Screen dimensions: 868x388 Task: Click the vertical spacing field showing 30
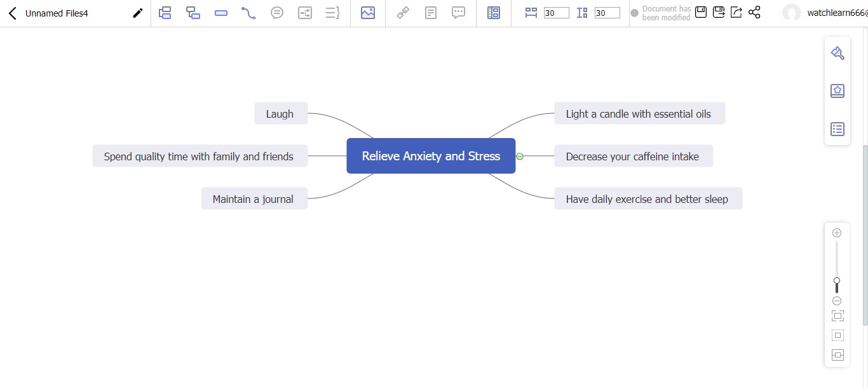coord(607,13)
